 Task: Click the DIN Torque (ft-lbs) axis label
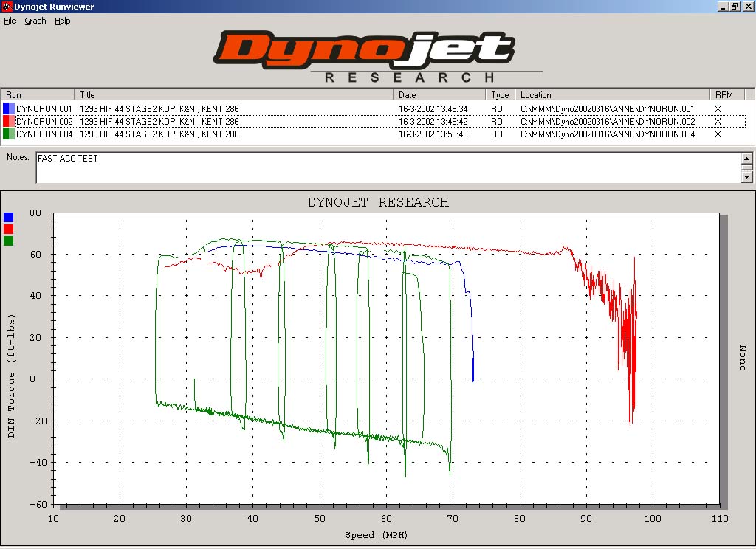click(12, 376)
